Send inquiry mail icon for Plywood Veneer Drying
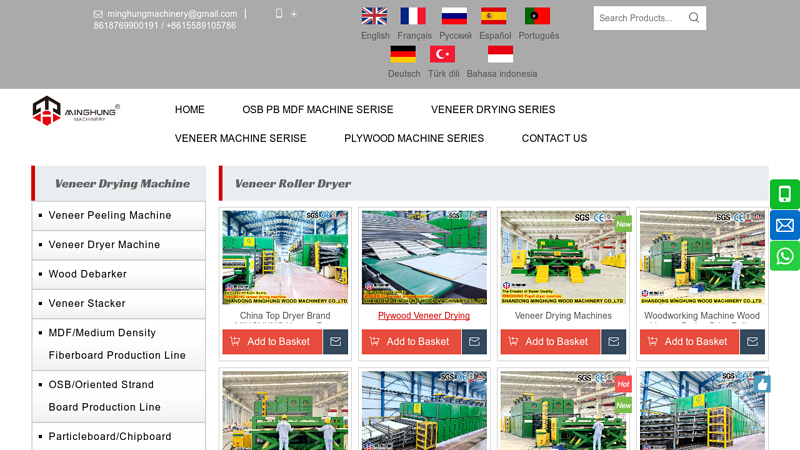The image size is (800, 450). tap(474, 342)
